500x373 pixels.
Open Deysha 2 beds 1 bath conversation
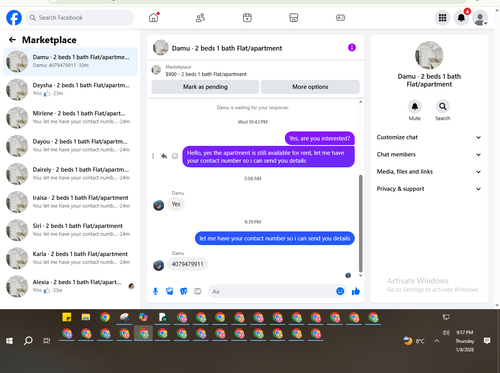click(70, 89)
